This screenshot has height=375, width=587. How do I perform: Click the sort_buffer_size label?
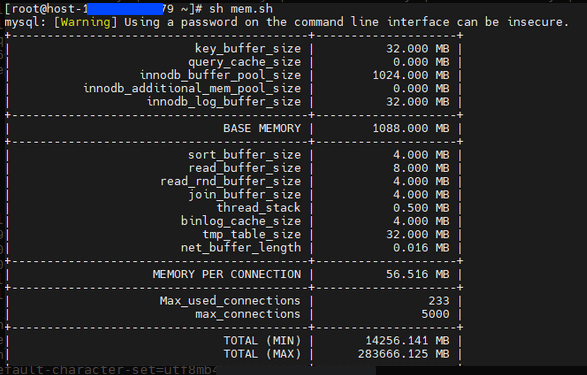244,155
